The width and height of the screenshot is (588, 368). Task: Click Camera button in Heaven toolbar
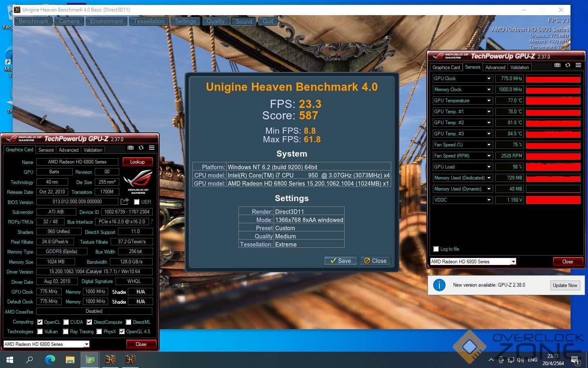(69, 21)
